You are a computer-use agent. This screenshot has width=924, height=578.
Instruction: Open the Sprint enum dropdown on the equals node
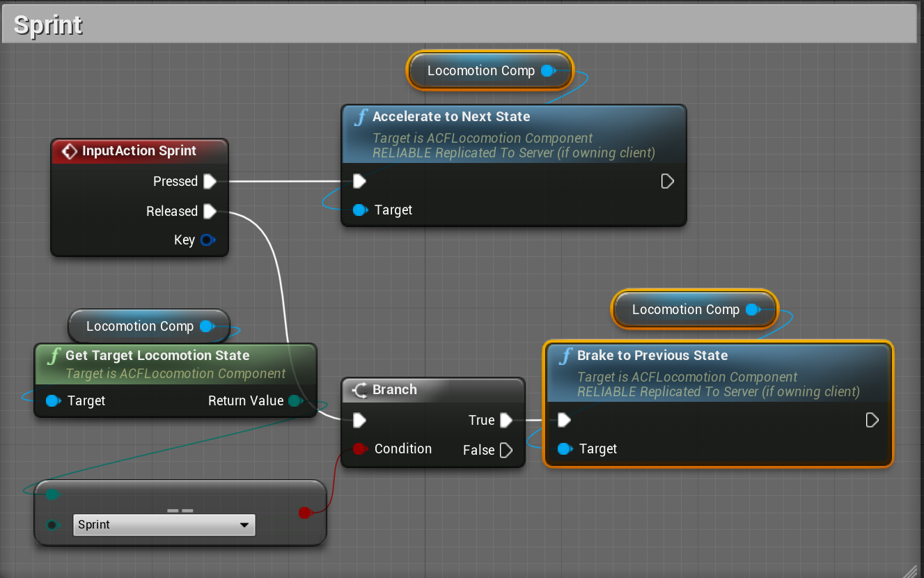164,525
